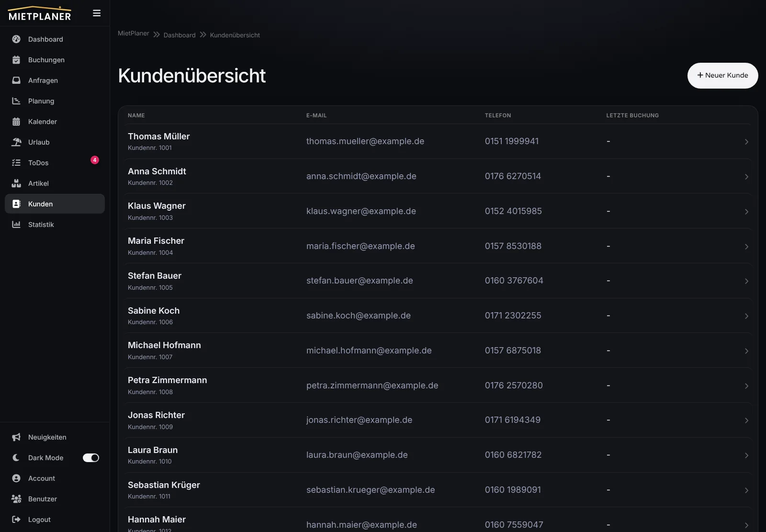The width and height of the screenshot is (766, 532).
Task: Expand Anna Schmidt via row arrow
Action: (x=746, y=177)
